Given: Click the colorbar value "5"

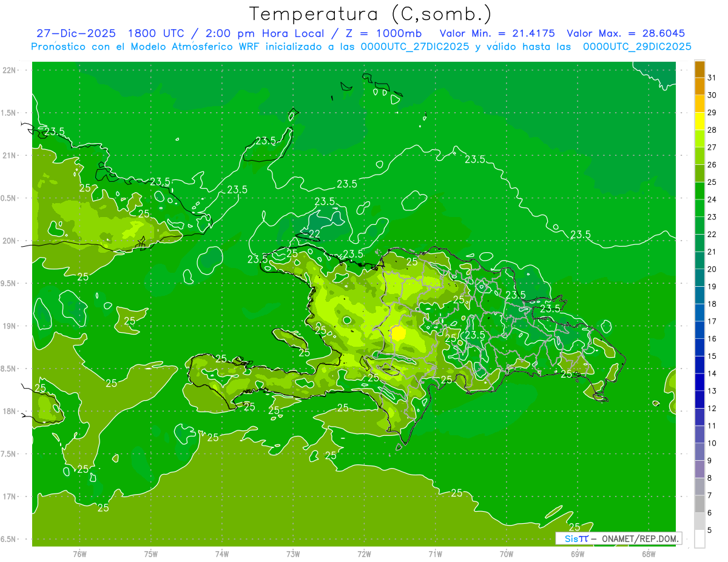Looking at the screenshot, I should tap(710, 530).
